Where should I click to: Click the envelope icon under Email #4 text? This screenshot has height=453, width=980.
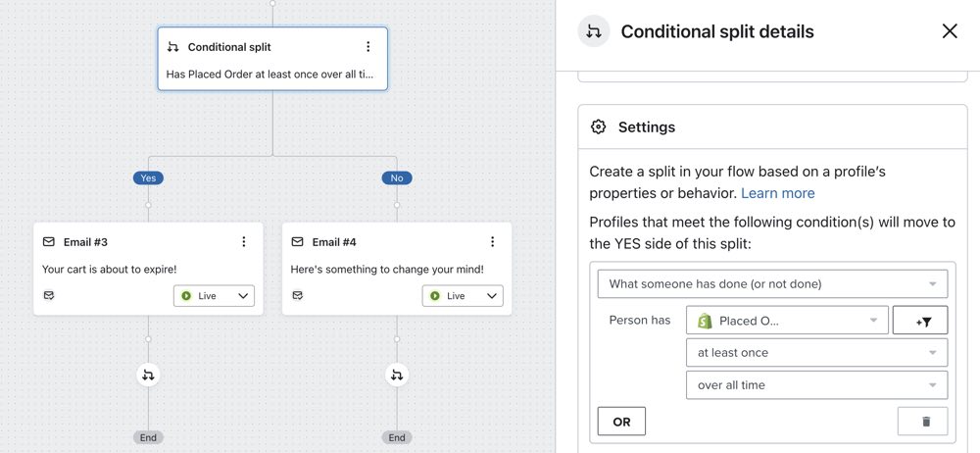click(x=298, y=295)
